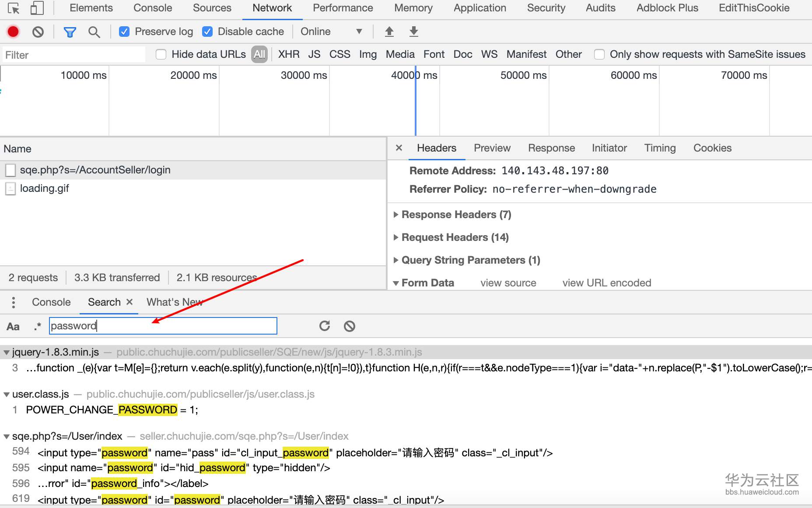
Task: Open What's New drawer tab
Action: (175, 302)
